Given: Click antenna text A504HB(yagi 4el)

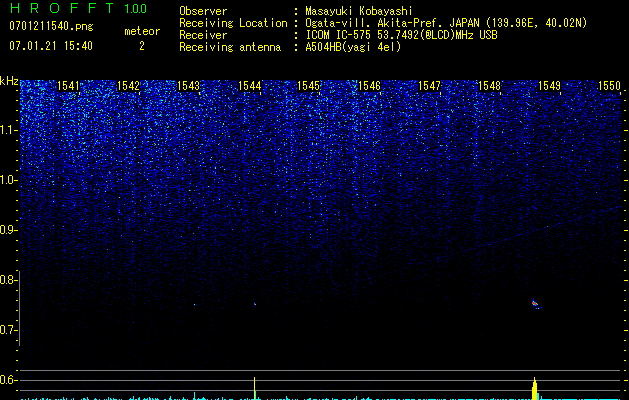Looking at the screenshot, I should click(x=353, y=47).
